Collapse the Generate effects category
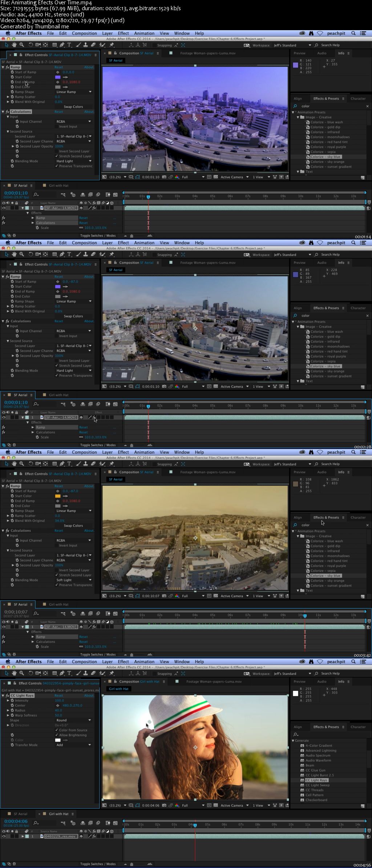The image size is (372, 868). coord(293,740)
